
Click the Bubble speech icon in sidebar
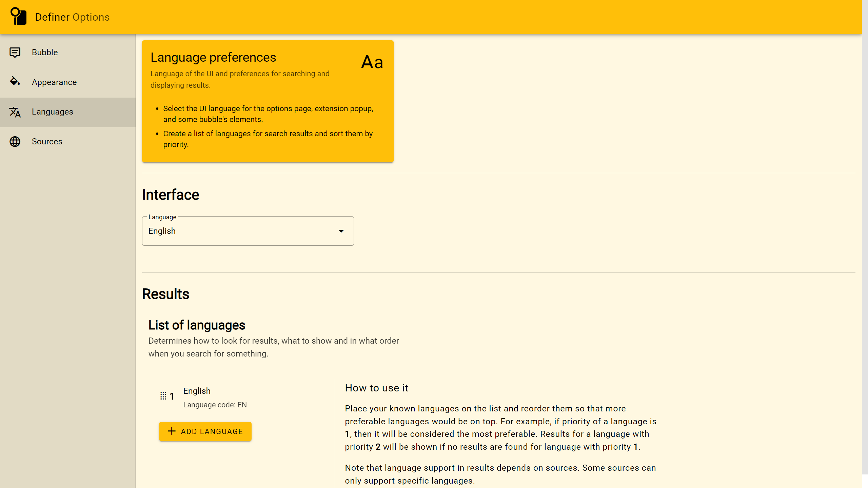15,52
